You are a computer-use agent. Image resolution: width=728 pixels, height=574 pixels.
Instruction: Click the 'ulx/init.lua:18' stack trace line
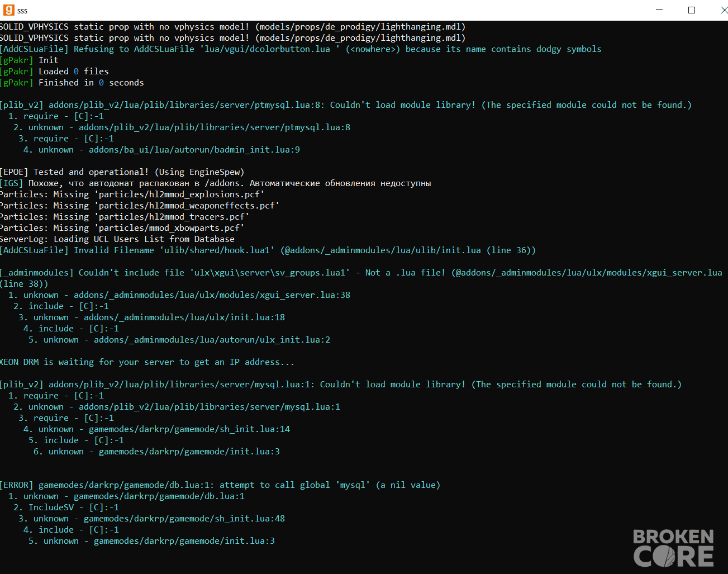tap(151, 317)
